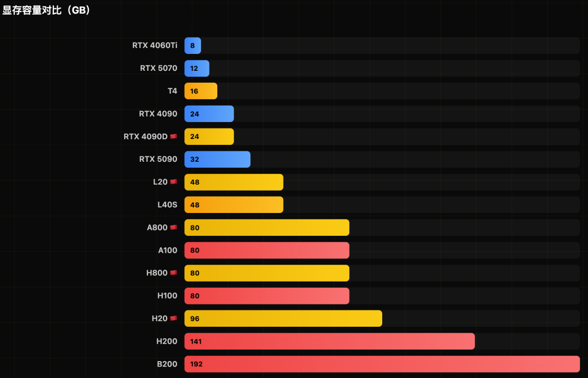Click the RTX 5070 label
588x378 pixels.
pyautogui.click(x=158, y=69)
